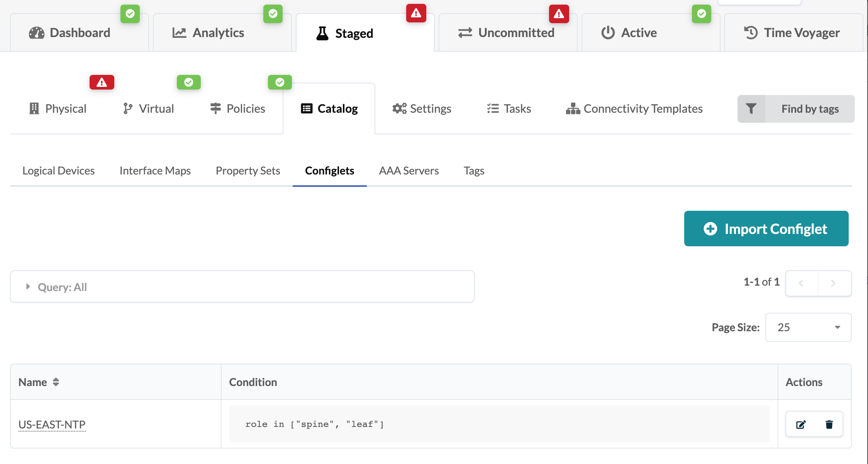Edit the US-EAST-NTP configlet
Viewport: 868px width, 464px height.
coord(801,425)
